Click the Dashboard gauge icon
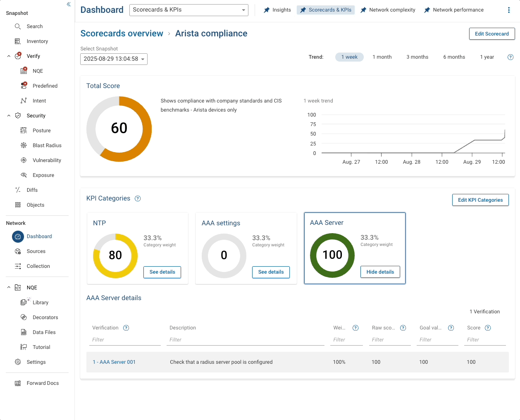The height and width of the screenshot is (420, 520). [x=18, y=236]
